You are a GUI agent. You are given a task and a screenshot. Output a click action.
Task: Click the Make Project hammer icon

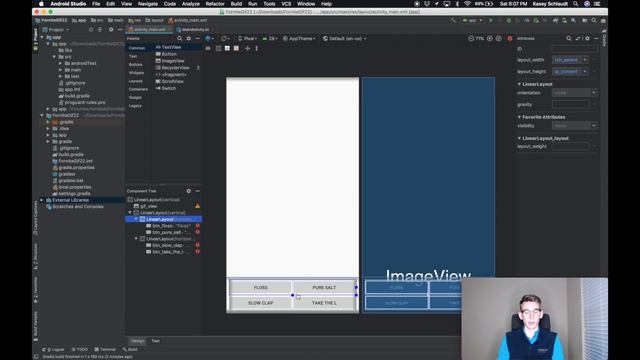click(453, 20)
